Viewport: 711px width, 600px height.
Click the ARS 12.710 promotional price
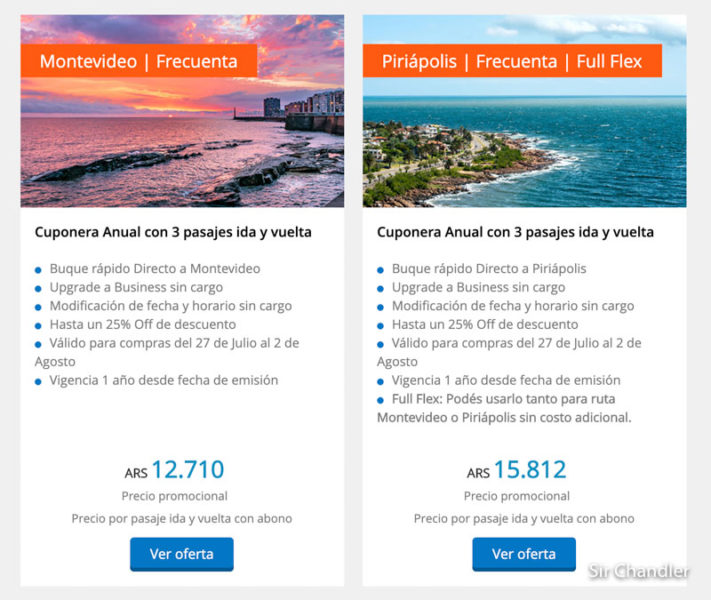175,470
